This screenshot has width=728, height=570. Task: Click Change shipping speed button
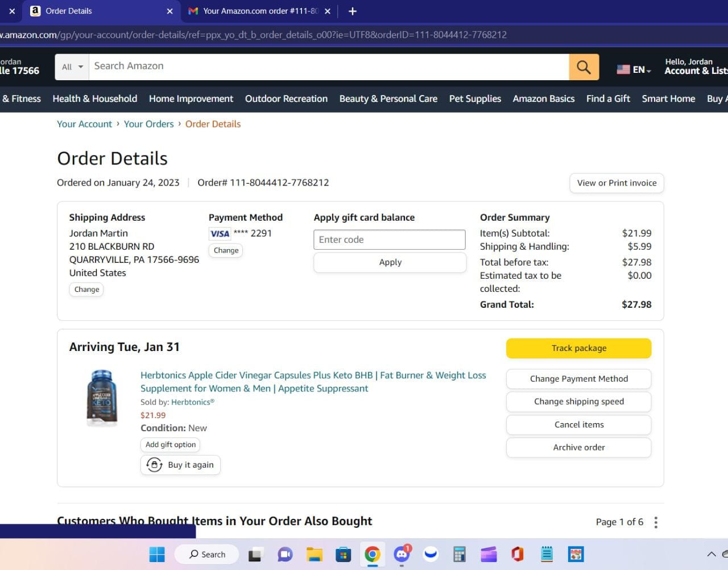tap(578, 402)
